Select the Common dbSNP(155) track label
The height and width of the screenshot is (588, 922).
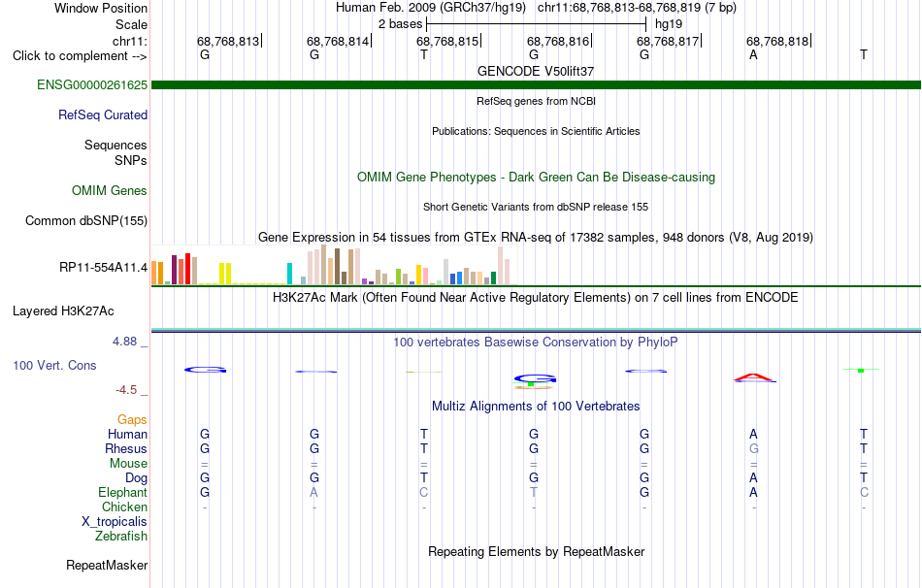coord(86,220)
